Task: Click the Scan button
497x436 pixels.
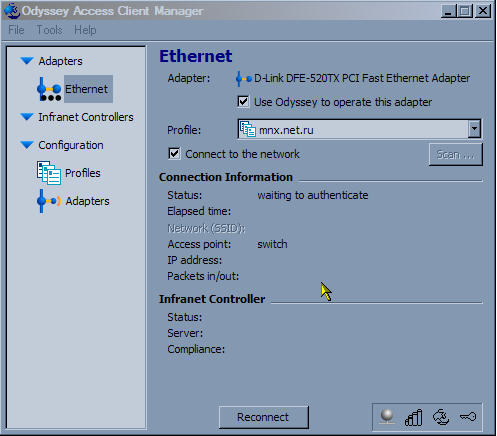Action: [x=456, y=154]
